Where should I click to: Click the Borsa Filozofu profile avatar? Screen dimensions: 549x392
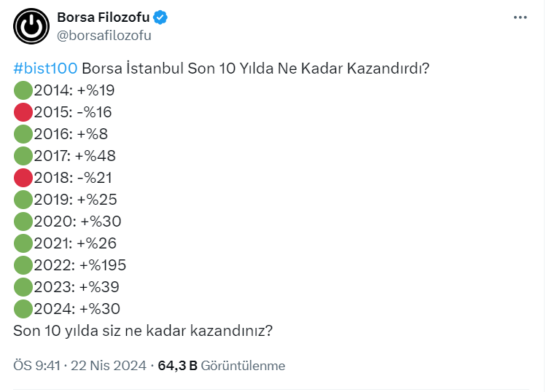point(31,27)
